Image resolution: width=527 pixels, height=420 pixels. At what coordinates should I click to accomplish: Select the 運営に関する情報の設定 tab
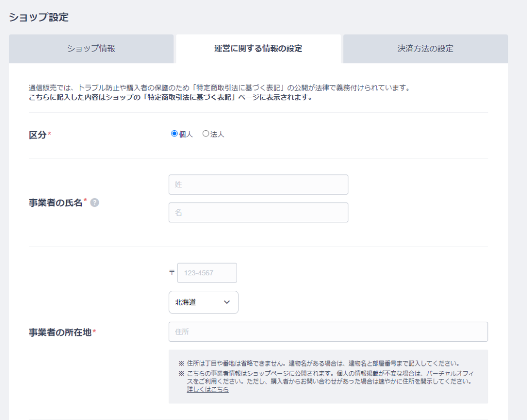[258, 49]
